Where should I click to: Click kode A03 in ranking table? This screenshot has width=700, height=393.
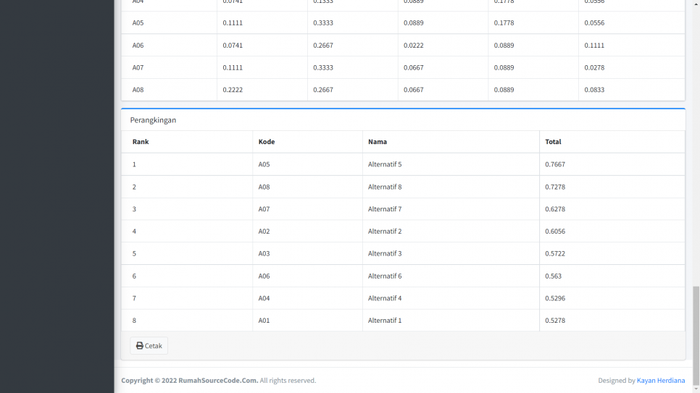click(x=264, y=254)
